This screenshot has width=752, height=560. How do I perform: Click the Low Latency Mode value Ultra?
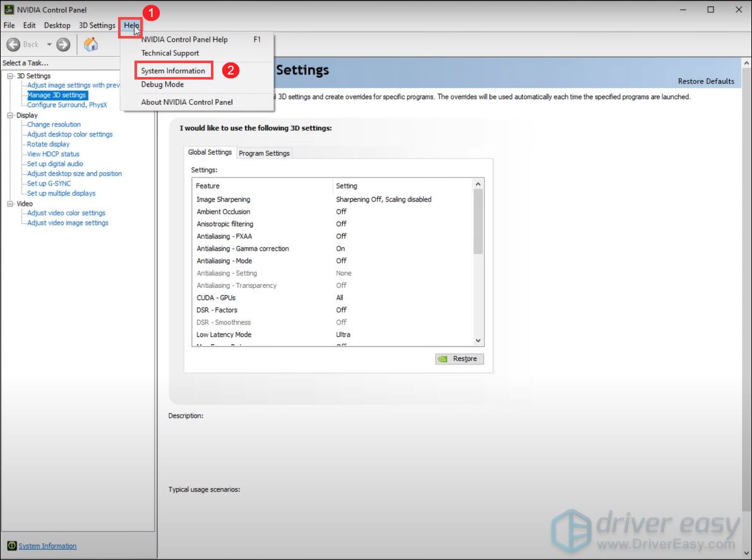[343, 335]
